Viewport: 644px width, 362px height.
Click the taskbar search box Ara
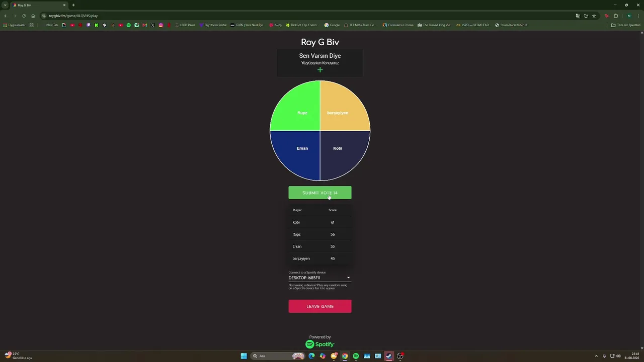(x=278, y=356)
